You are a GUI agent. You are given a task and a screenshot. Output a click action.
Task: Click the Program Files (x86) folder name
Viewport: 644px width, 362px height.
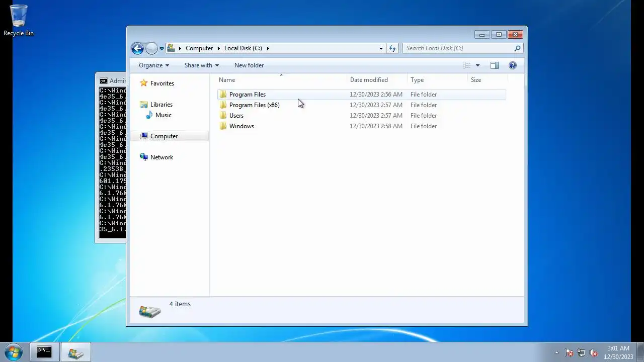click(x=255, y=105)
